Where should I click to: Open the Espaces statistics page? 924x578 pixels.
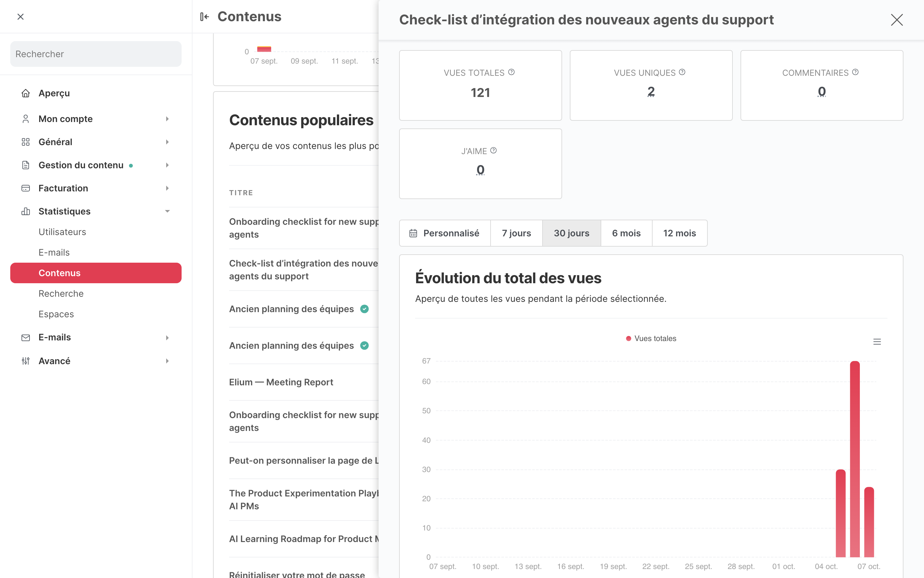56,314
